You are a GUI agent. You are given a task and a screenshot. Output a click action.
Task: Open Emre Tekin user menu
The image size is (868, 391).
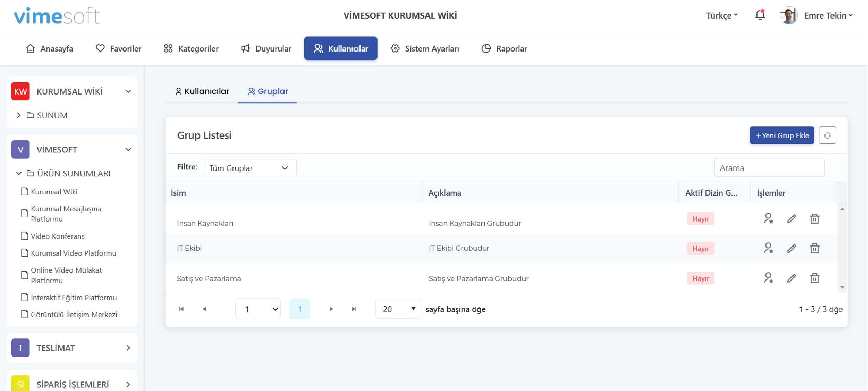(x=829, y=16)
